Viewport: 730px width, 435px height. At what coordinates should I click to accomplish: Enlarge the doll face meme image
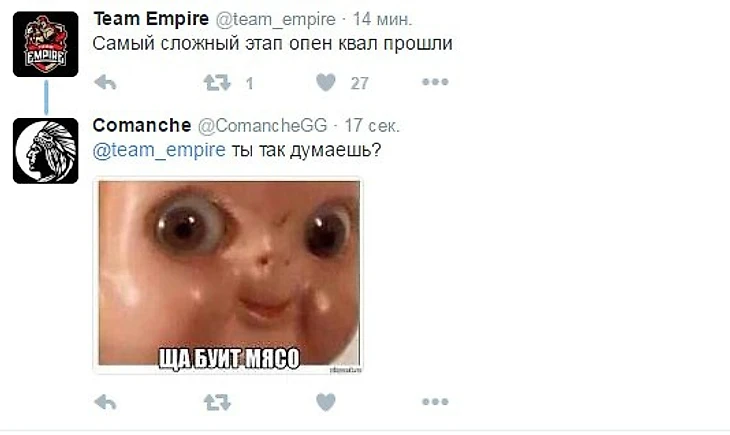click(x=228, y=275)
